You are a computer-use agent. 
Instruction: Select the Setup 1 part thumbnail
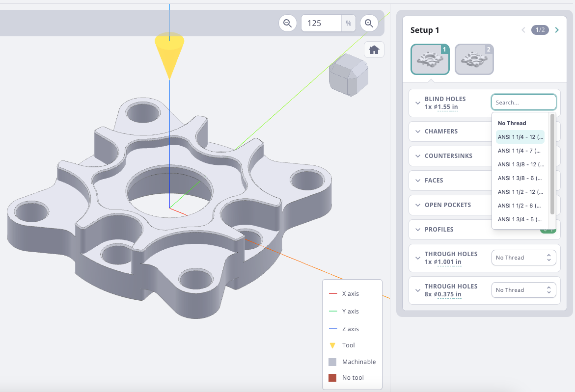pos(430,58)
